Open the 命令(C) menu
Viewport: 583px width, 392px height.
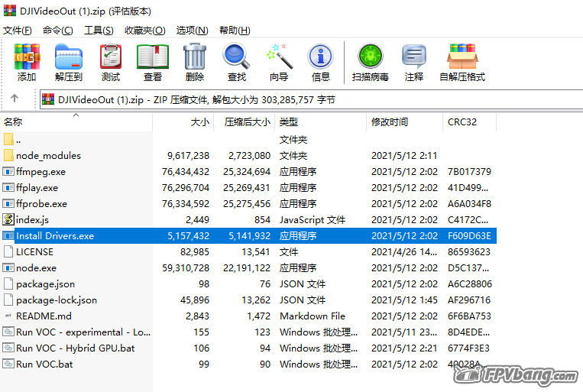click(x=57, y=30)
